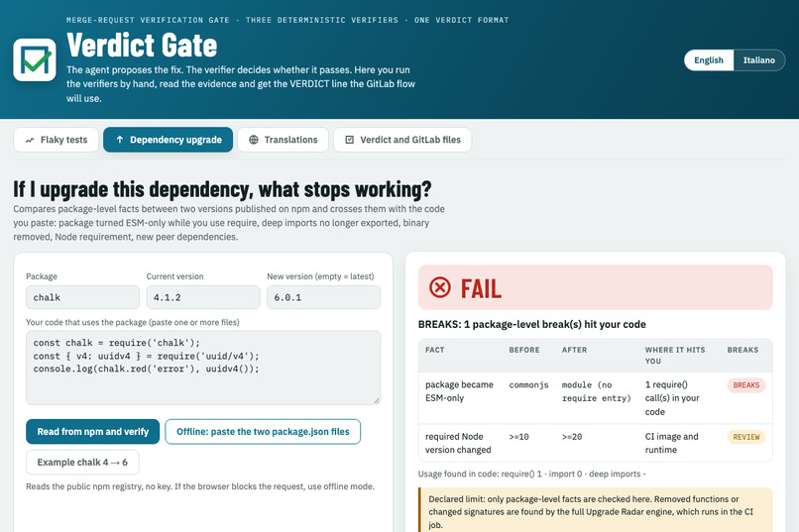This screenshot has height=532, width=799.
Task: Click Offline: paste the two package.json files
Action: pyautogui.click(x=263, y=432)
